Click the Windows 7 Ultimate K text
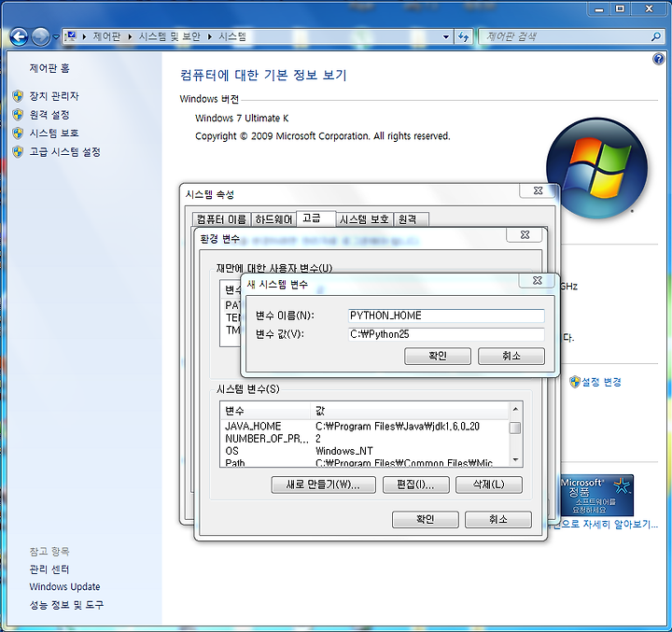The width and height of the screenshot is (672, 632). pos(242,118)
